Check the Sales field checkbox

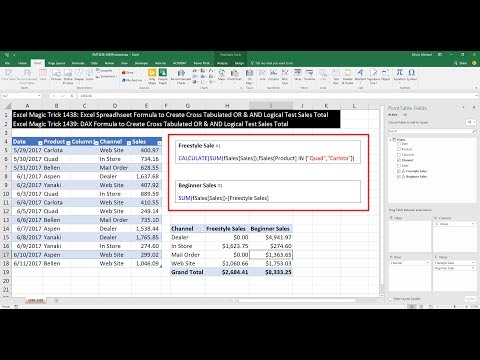pyautogui.click(x=399, y=166)
